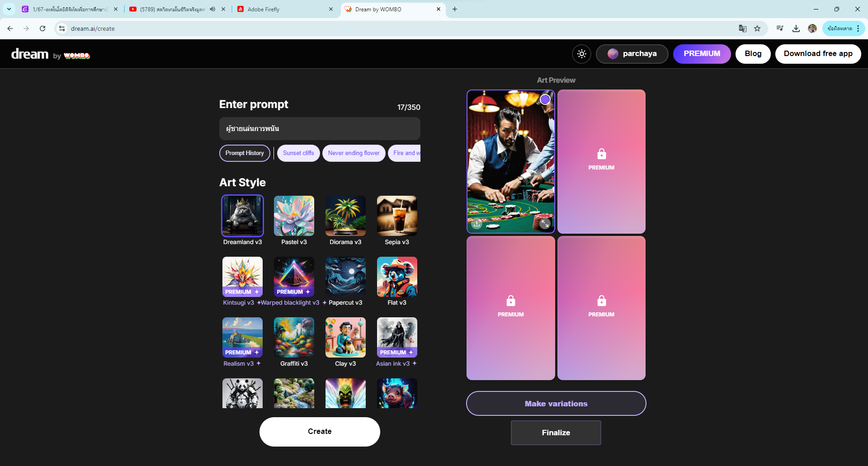
Task: Select the purple circle on preview image
Action: (x=545, y=99)
